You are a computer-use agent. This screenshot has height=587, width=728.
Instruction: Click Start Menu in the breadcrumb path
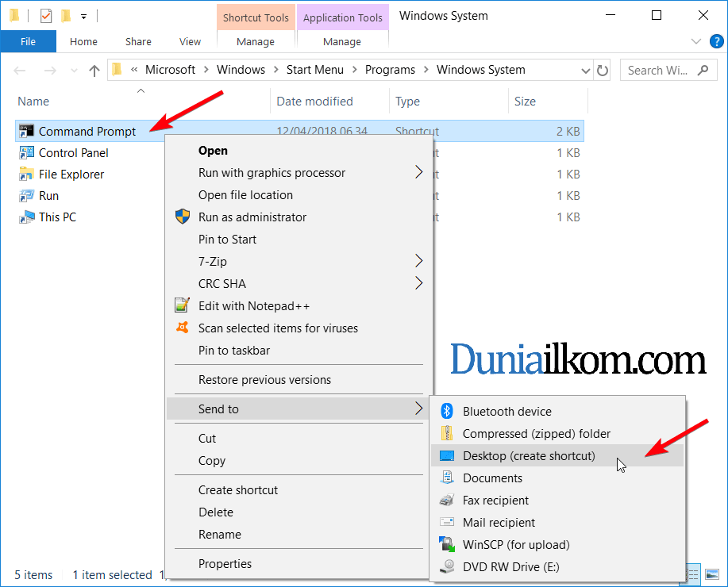click(x=315, y=70)
